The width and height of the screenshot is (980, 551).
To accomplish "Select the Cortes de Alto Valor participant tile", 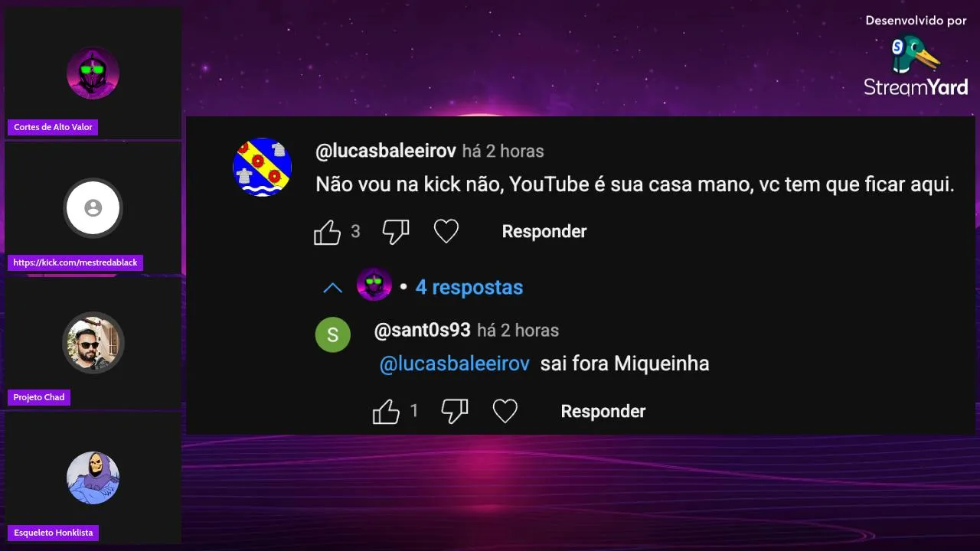I will (93, 73).
